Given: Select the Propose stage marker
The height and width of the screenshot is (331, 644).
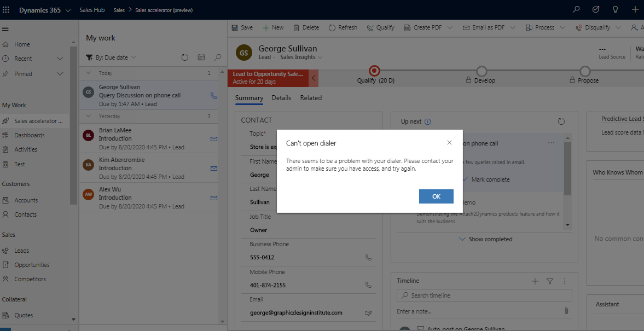Looking at the screenshot, I should [x=585, y=71].
